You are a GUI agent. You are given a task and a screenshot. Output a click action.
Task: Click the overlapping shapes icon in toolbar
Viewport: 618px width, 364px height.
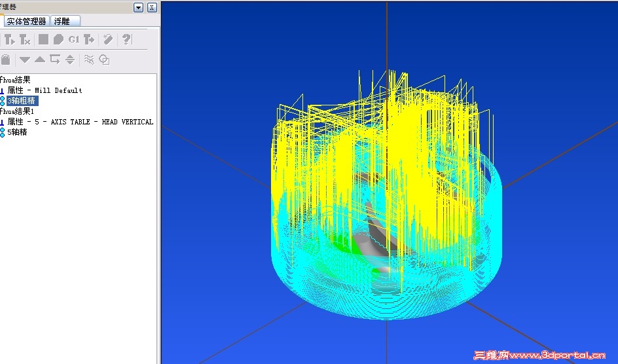[104, 60]
